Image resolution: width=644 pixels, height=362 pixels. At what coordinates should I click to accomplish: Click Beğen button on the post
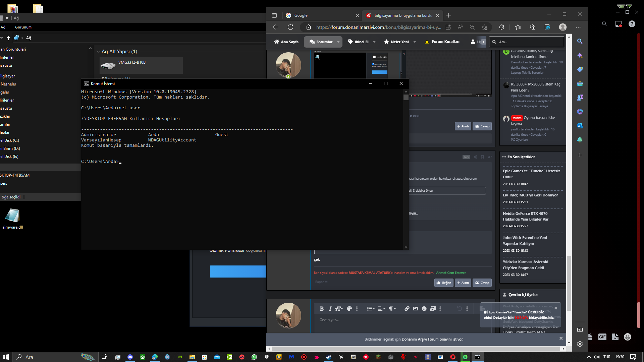(444, 283)
